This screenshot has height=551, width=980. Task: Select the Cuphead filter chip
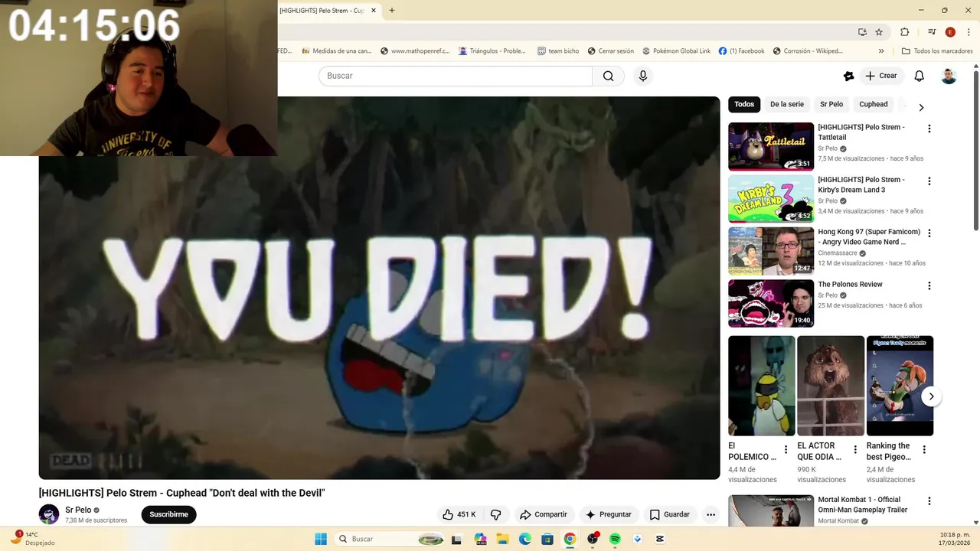[874, 104]
